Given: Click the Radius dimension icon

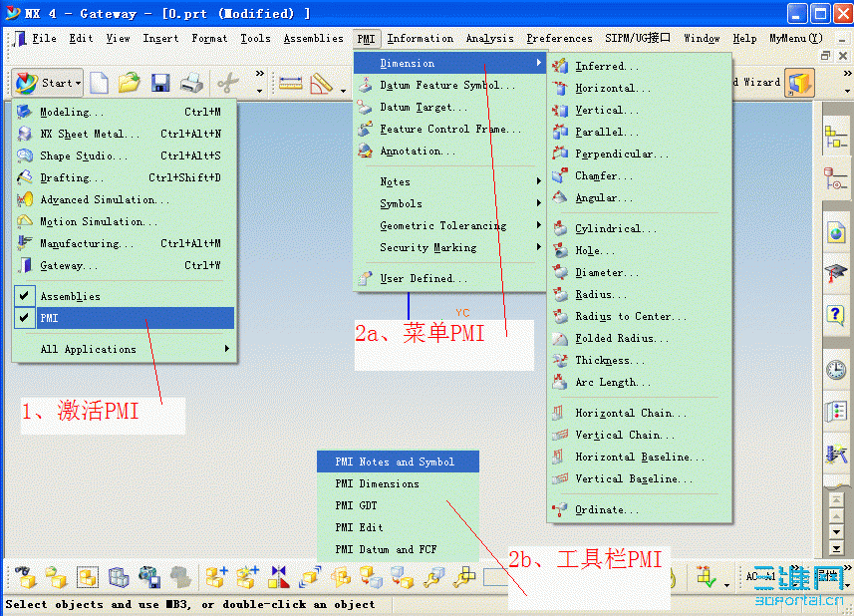Looking at the screenshot, I should pyautogui.click(x=560, y=295).
